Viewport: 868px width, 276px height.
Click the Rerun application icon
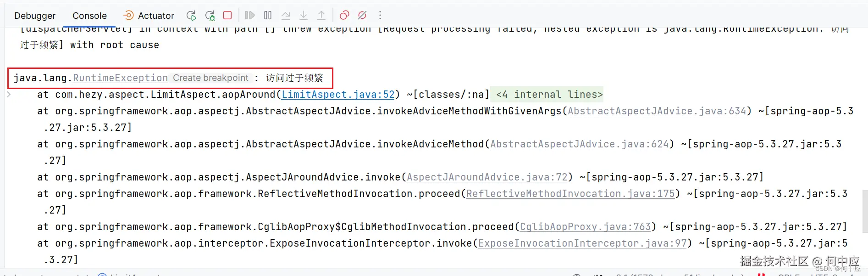point(192,16)
